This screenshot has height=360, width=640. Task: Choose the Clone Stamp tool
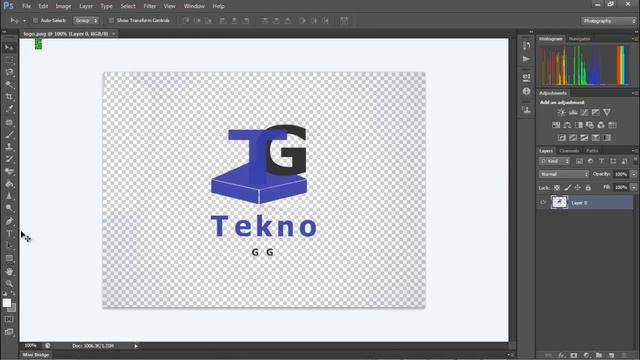click(x=9, y=147)
